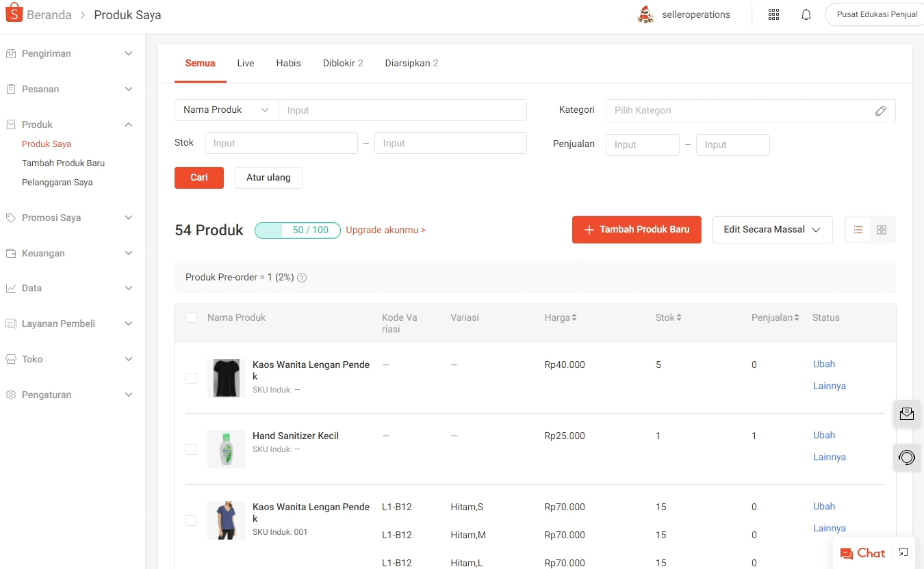This screenshot has height=569, width=924.
Task: Open the mail inbox side icon
Action: pos(907,414)
